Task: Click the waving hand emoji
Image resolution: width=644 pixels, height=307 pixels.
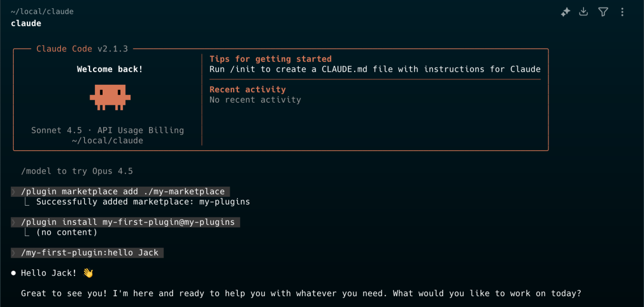Action: pos(88,273)
